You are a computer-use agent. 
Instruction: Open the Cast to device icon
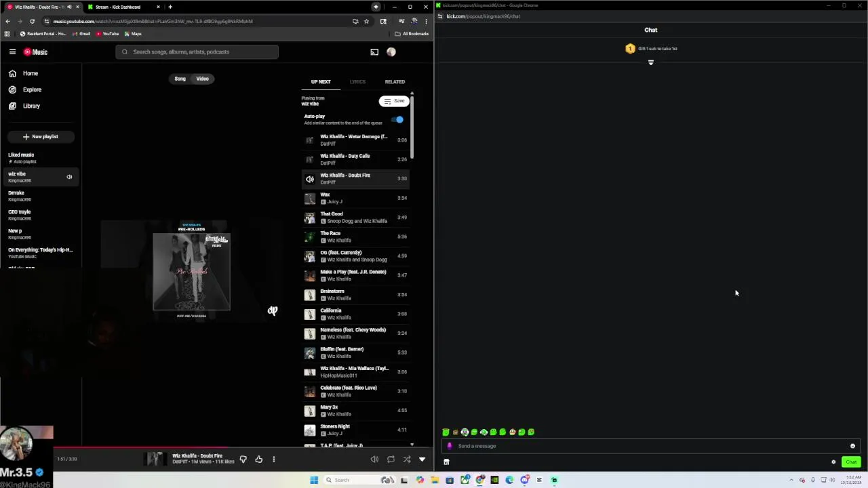pos(374,52)
